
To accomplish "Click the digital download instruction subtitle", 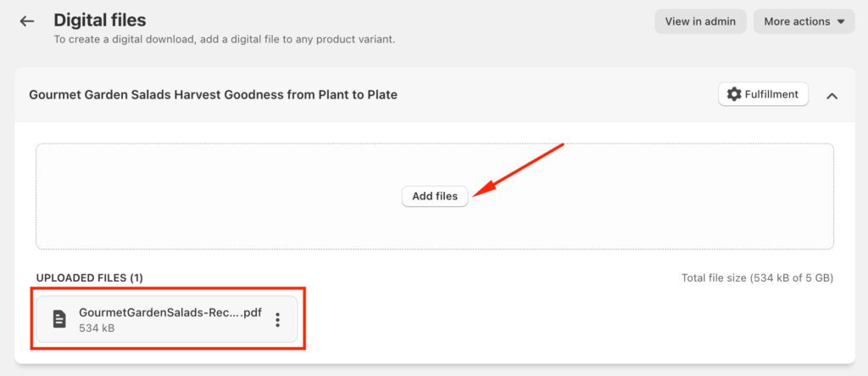I will click(224, 39).
